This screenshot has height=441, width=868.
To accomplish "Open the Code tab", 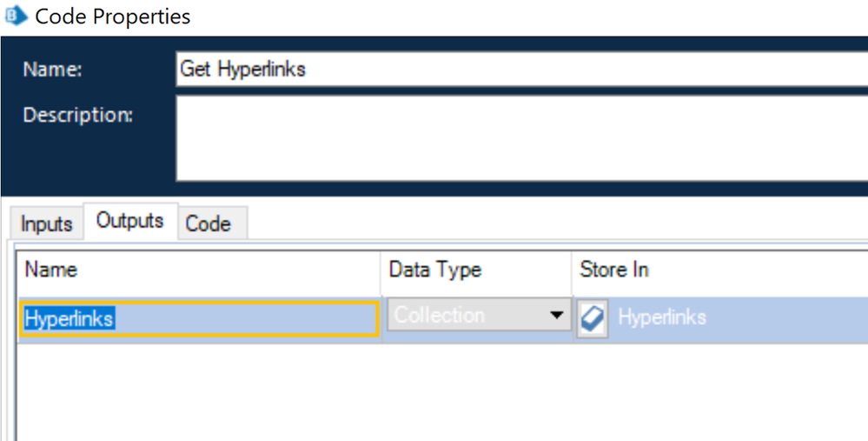I will click(209, 224).
